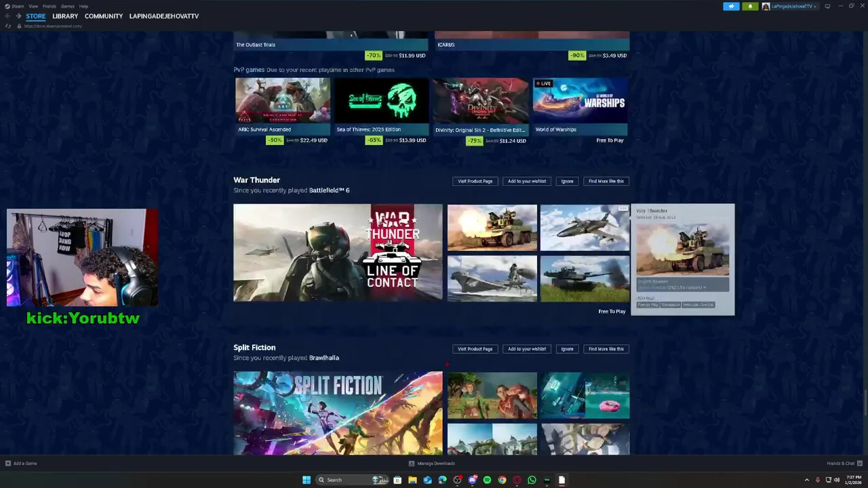Image resolution: width=868 pixels, height=488 pixels.
Task: Click the padlock icon beside the URL
Action: coord(19,26)
